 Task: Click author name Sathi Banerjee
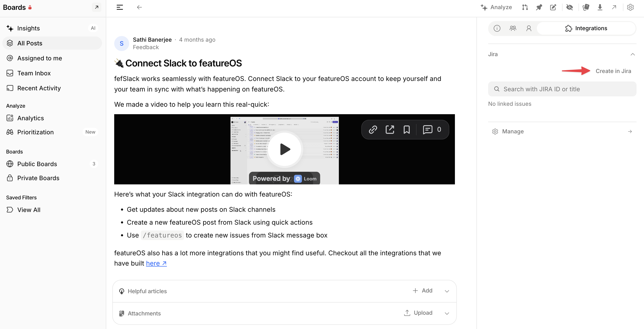152,40
